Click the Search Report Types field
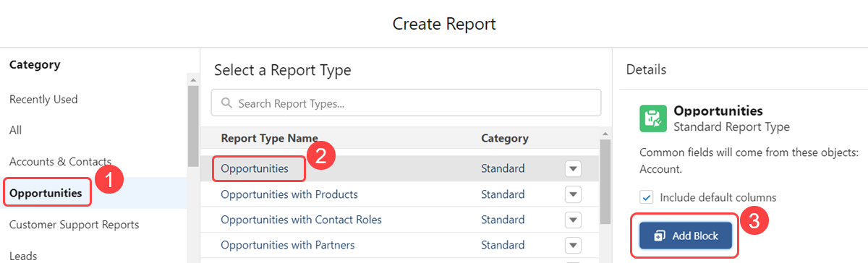Viewport: 868px width, 263px height. click(406, 103)
